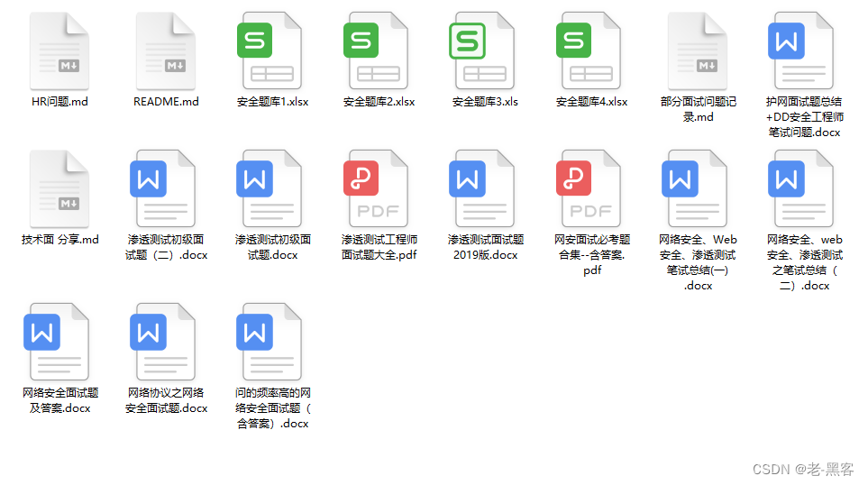The image size is (868, 485).
Task: Click the label 网安面试必考题合集--含答案.pdf
Action: 592,255
